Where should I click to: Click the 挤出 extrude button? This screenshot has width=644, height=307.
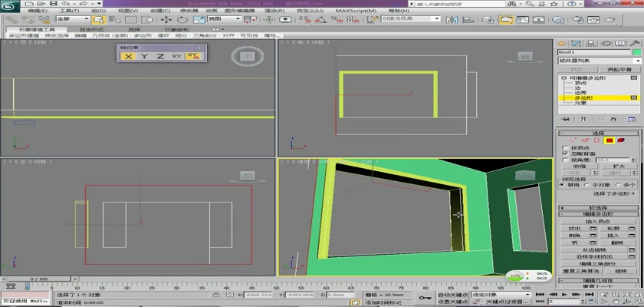[x=574, y=228]
